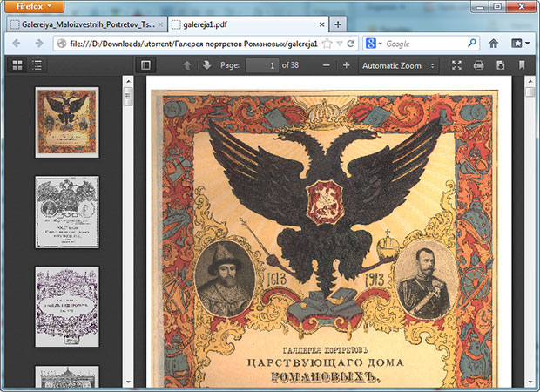Image resolution: width=540 pixels, height=392 pixels.
Task: Select the third purple ornamental thumbnail
Action: coord(67,307)
